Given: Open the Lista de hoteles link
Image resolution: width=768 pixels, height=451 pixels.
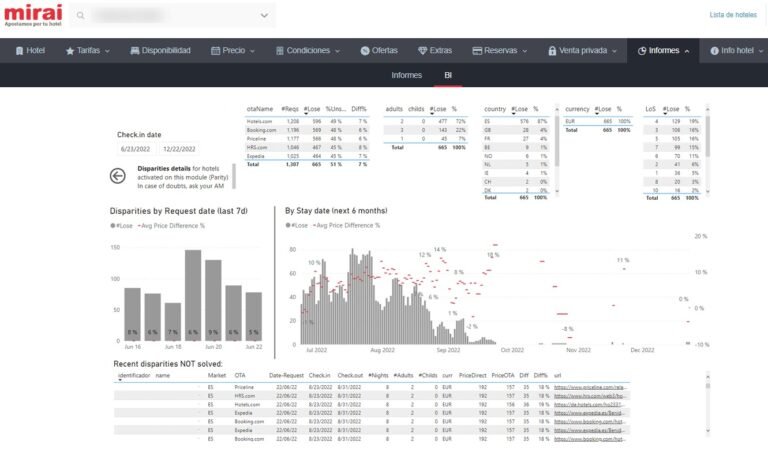Looking at the screenshot, I should point(732,15).
